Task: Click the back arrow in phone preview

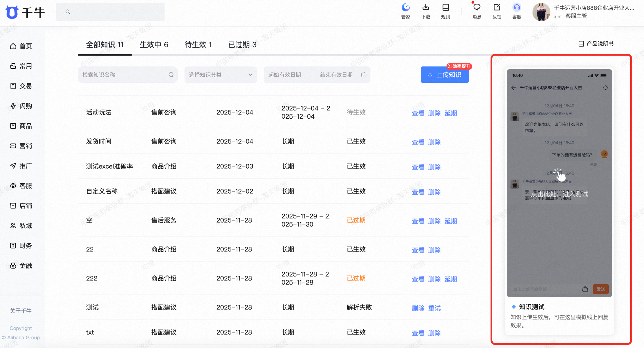Action: (x=513, y=88)
